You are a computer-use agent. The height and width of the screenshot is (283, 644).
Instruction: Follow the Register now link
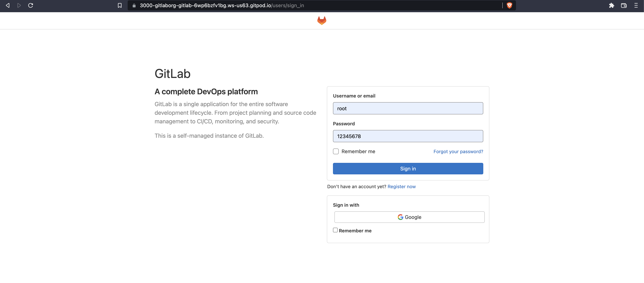click(401, 187)
